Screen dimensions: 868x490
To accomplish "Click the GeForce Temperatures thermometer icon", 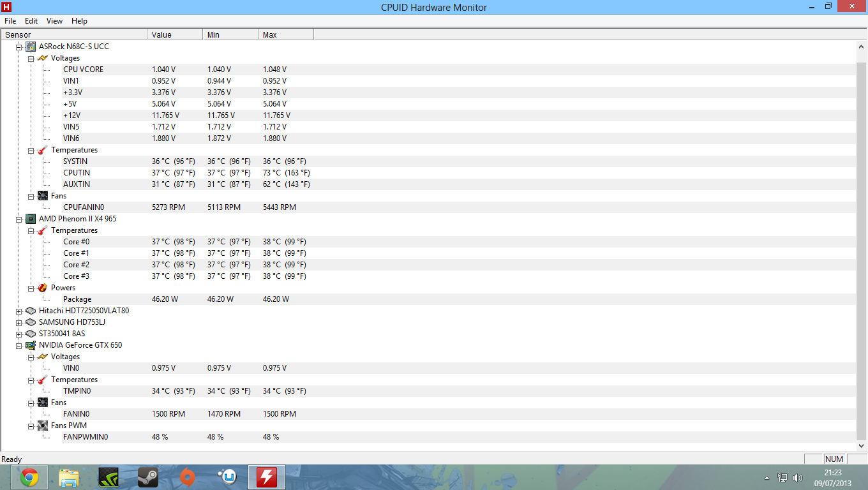I will point(43,380).
